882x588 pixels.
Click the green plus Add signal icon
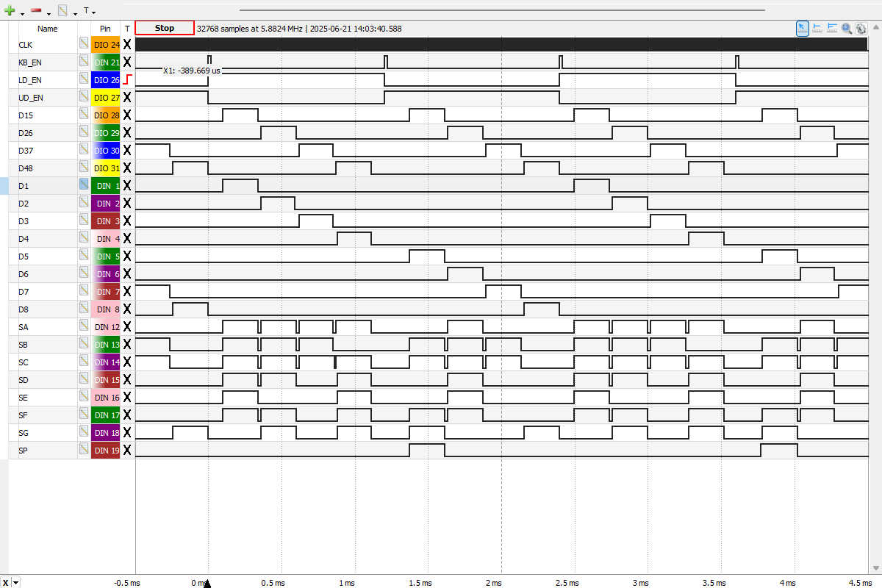[10, 10]
